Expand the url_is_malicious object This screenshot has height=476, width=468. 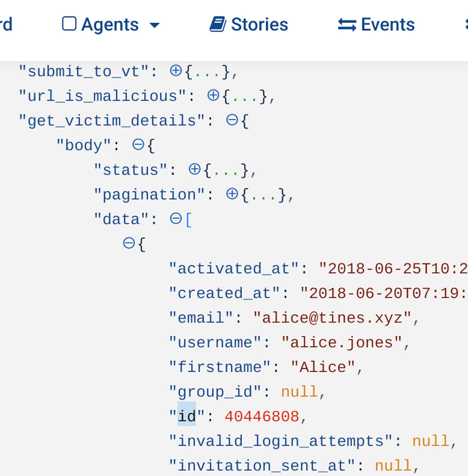point(213,96)
